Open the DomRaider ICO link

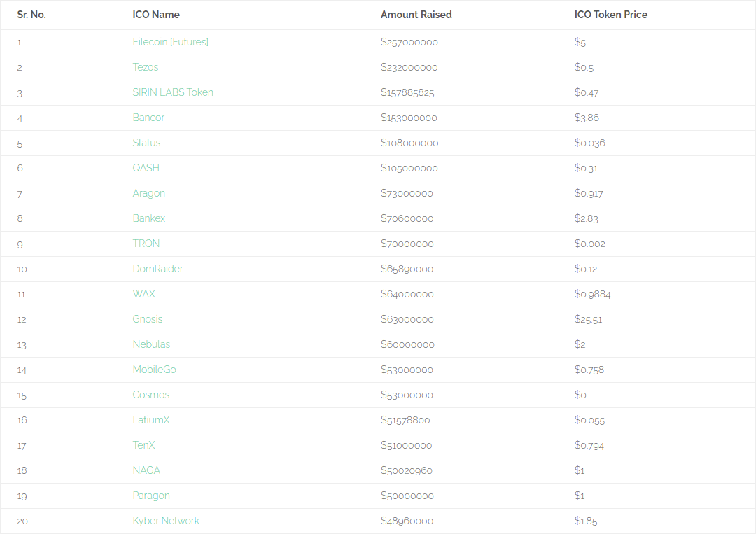tap(158, 269)
